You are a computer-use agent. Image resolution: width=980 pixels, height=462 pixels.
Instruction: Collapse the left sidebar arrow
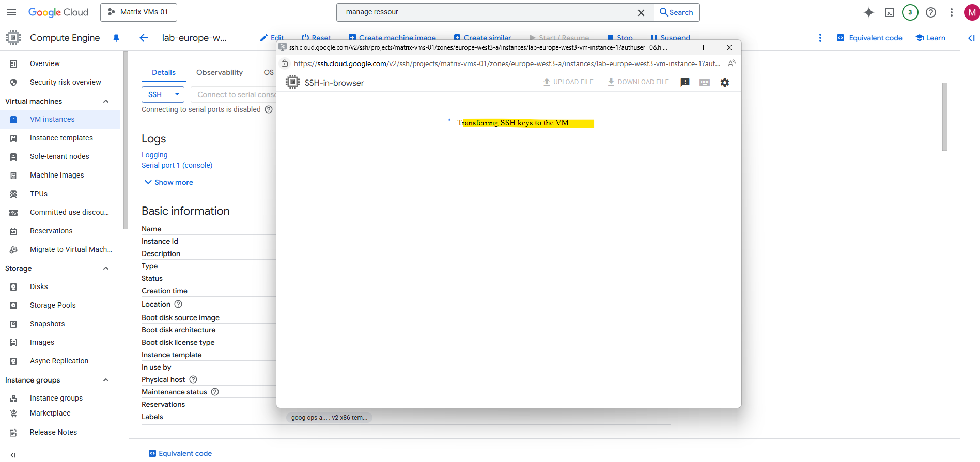pyautogui.click(x=13, y=455)
